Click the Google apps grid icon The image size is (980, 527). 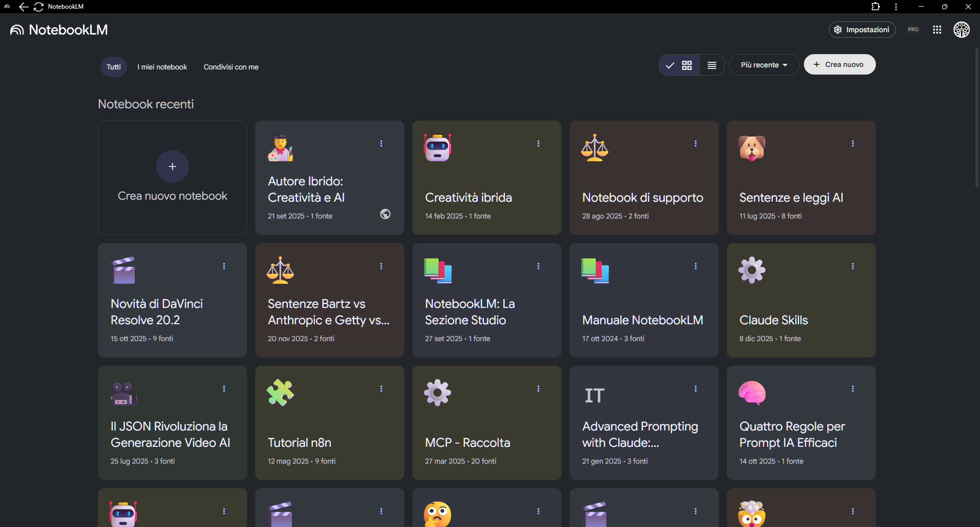point(937,30)
